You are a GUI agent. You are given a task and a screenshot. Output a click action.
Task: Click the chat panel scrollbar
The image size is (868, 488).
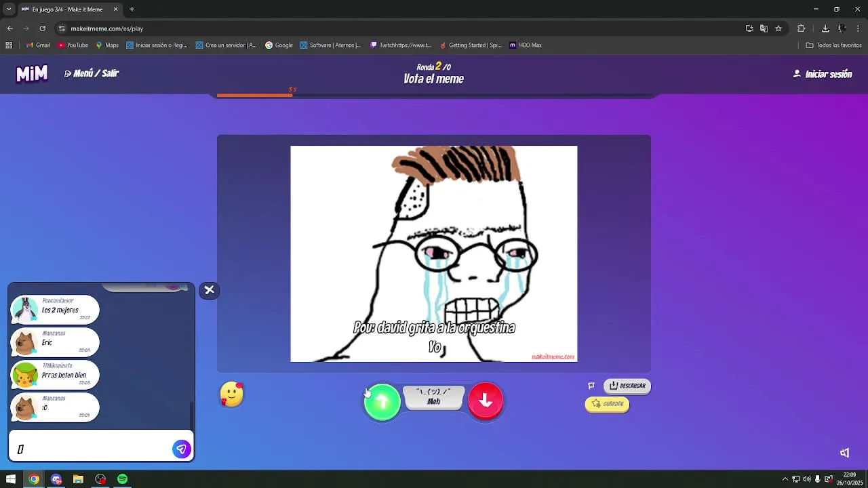pos(191,413)
